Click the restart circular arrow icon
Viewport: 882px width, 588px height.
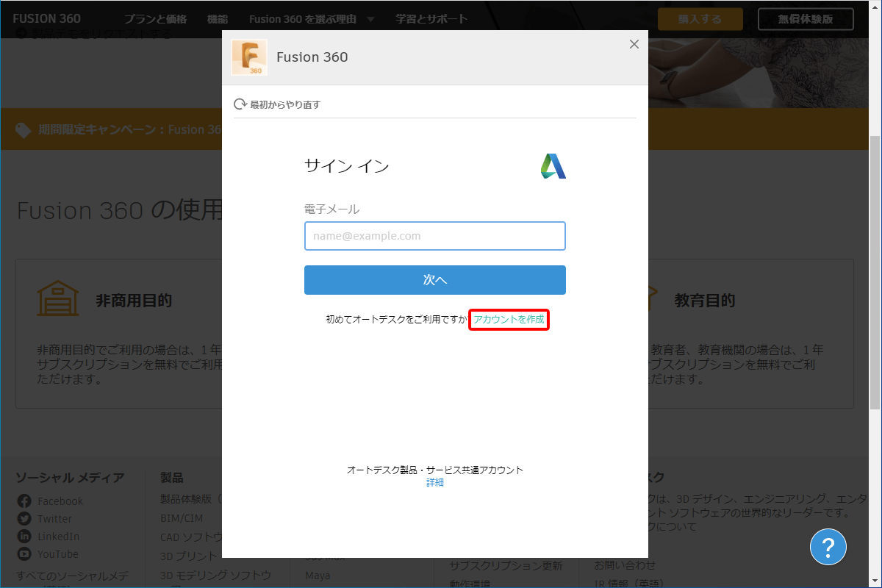click(240, 104)
